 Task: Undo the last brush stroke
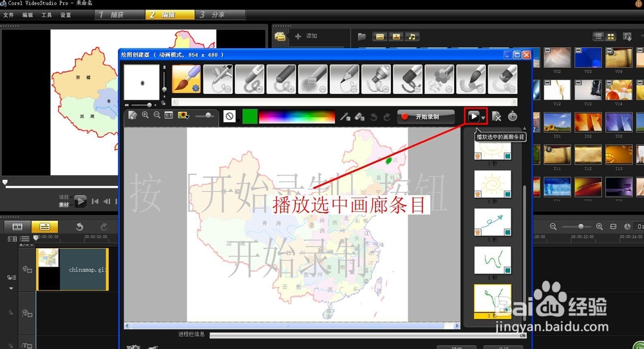pos(374,117)
